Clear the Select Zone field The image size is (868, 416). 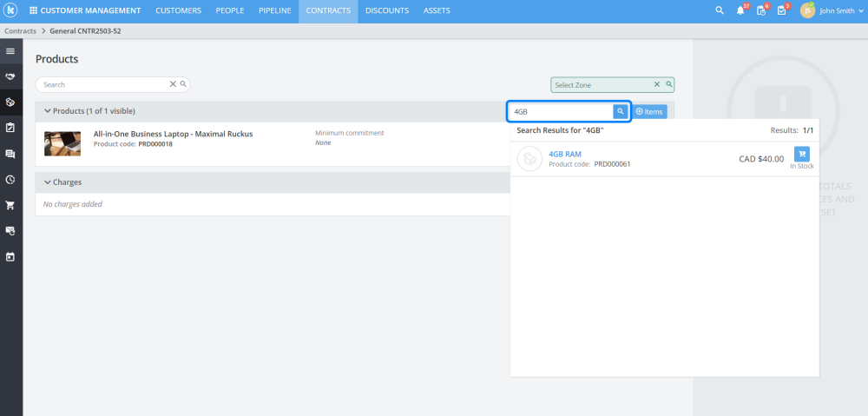657,84
